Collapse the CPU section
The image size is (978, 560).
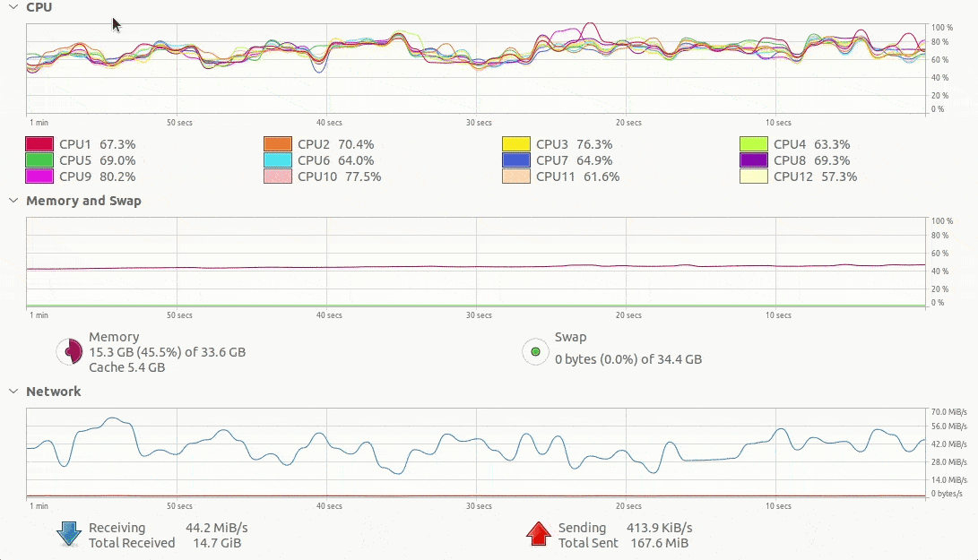13,7
